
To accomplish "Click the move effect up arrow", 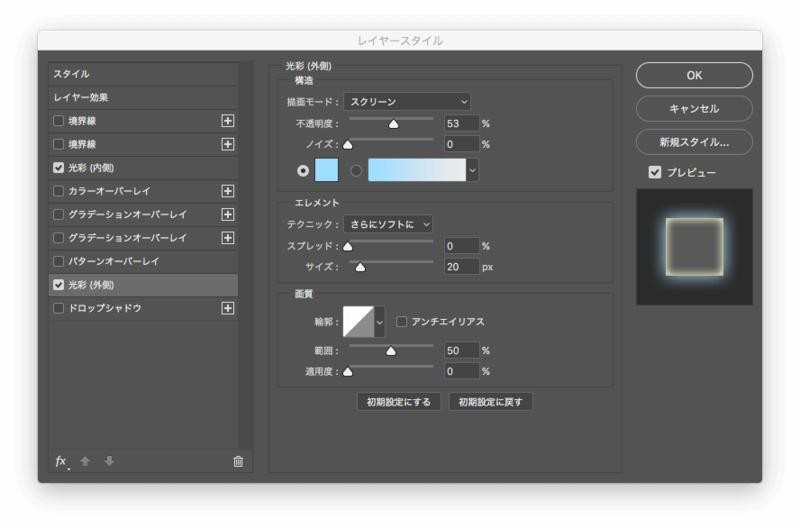I will click(85, 461).
